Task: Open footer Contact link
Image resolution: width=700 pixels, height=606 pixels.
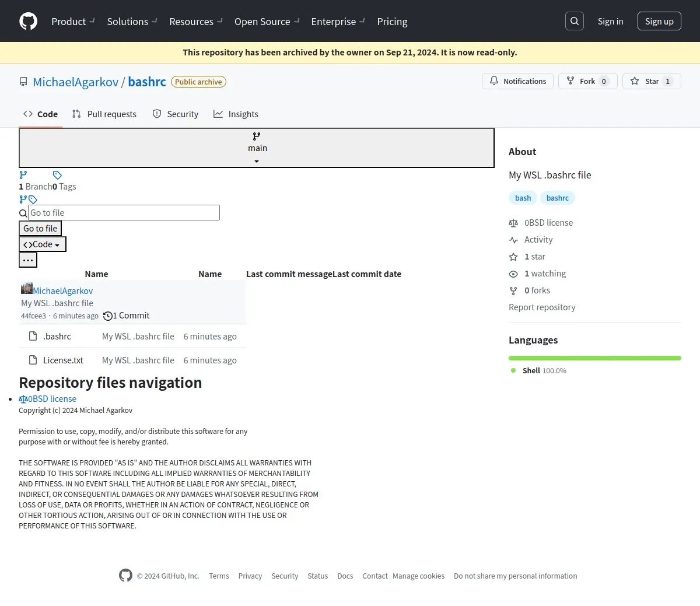Action: 375,576
